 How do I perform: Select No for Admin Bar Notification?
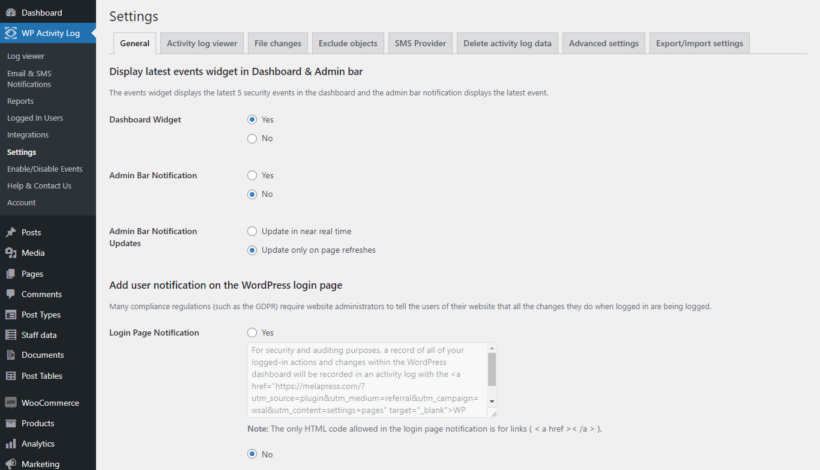point(252,194)
